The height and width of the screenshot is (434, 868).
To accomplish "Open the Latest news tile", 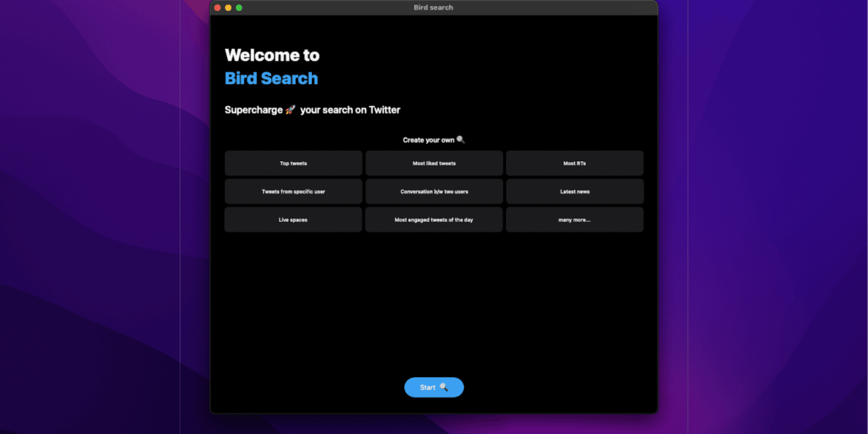I will click(x=575, y=192).
